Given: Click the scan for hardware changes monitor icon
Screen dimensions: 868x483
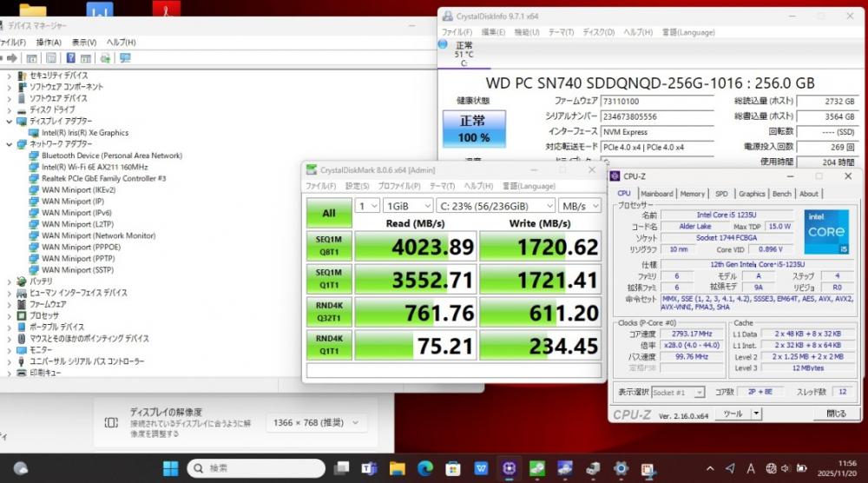Looking at the screenshot, I should pos(125,58).
